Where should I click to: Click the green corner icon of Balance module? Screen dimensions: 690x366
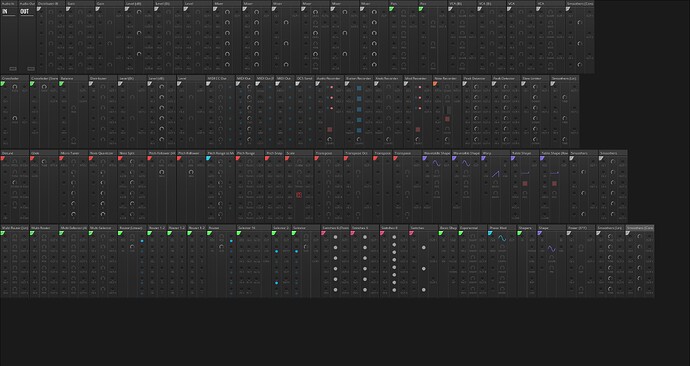pos(62,84)
